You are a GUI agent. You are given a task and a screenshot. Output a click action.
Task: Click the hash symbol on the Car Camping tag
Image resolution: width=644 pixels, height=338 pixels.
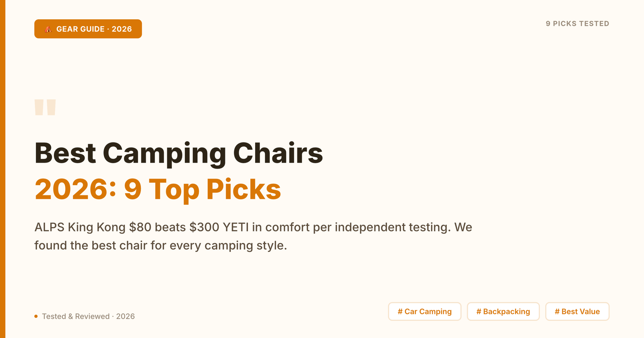point(400,311)
